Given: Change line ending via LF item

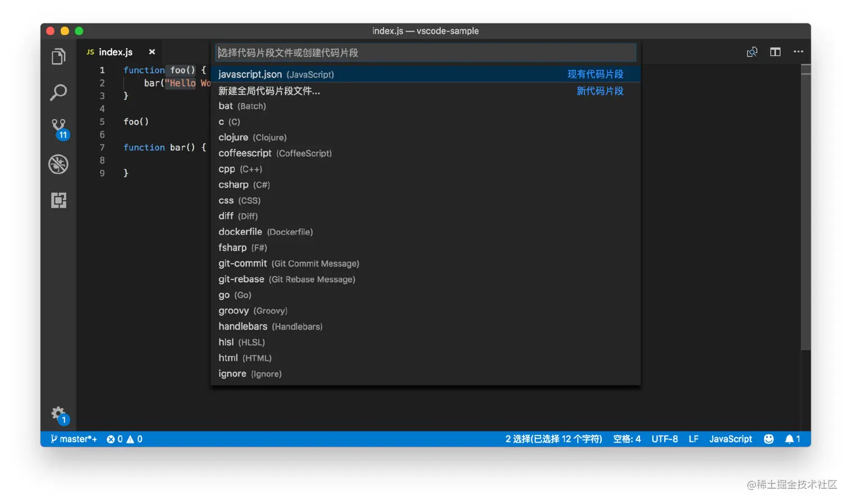Looking at the screenshot, I should pyautogui.click(x=693, y=439).
